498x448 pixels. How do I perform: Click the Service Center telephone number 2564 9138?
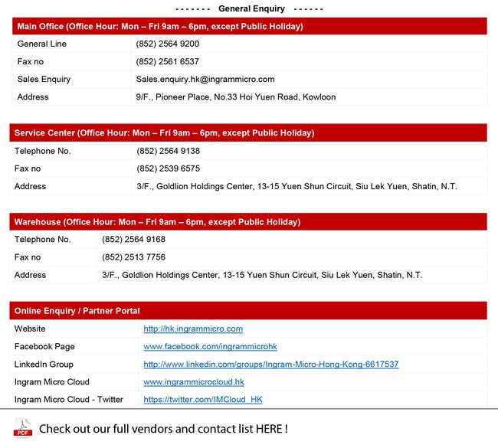pos(169,151)
